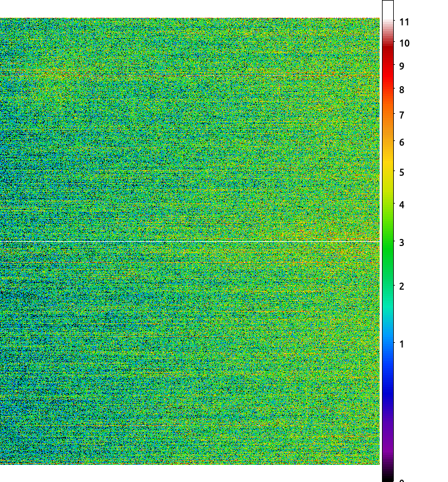
Task: Click the colorbar tick label 4
Action: [x=401, y=205]
